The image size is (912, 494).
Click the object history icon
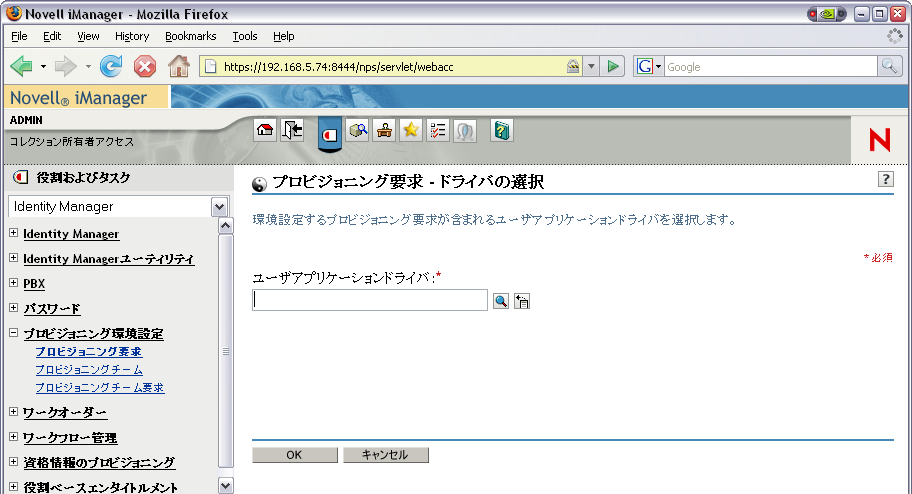(x=522, y=301)
